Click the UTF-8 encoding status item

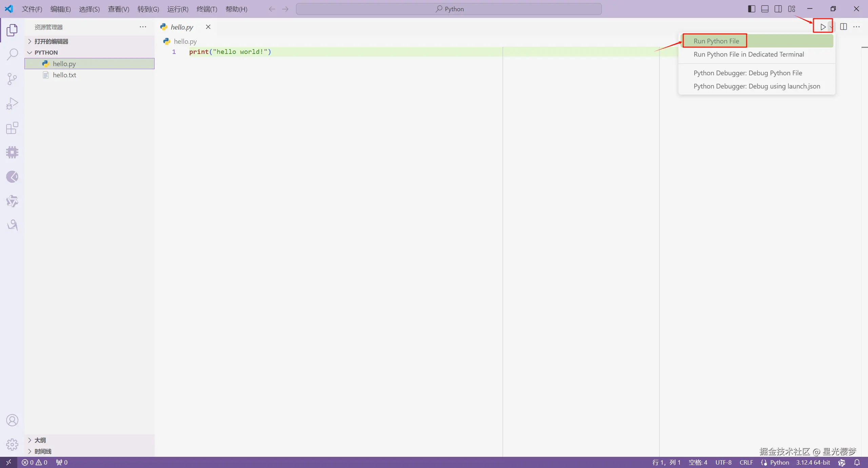(x=723, y=462)
